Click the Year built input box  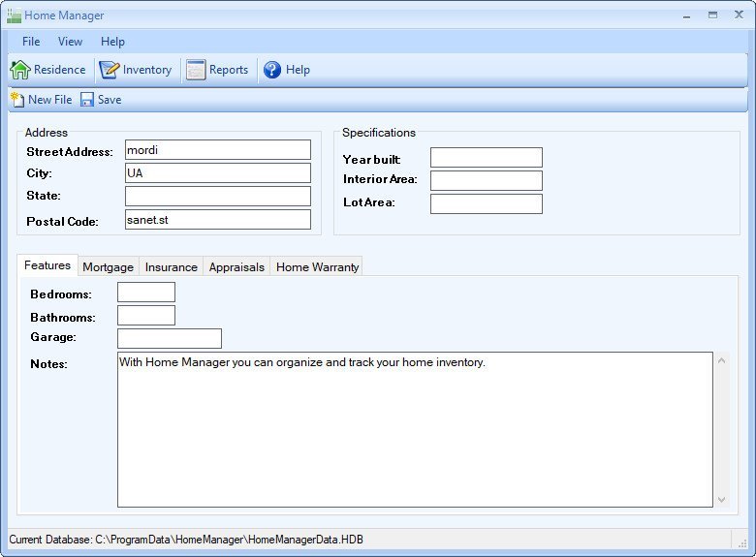[x=486, y=158]
